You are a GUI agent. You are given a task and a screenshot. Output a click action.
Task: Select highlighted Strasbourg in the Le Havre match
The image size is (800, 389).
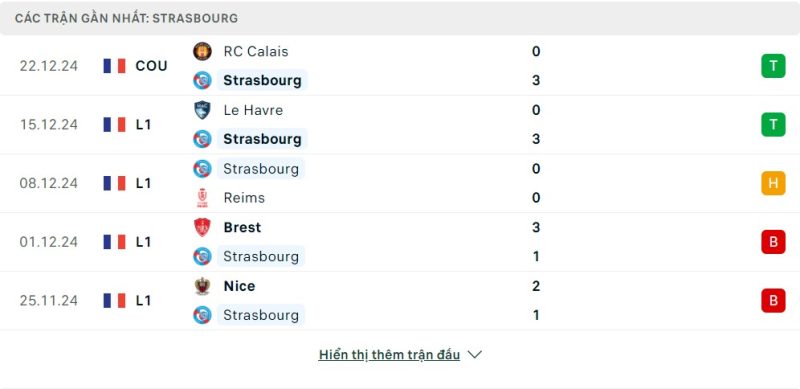pyautogui.click(x=262, y=139)
